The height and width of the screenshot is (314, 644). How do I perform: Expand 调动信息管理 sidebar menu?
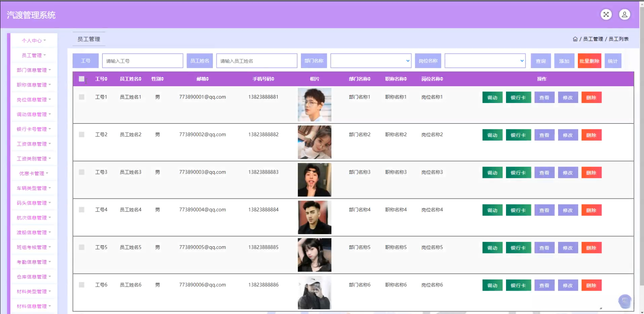click(x=34, y=114)
